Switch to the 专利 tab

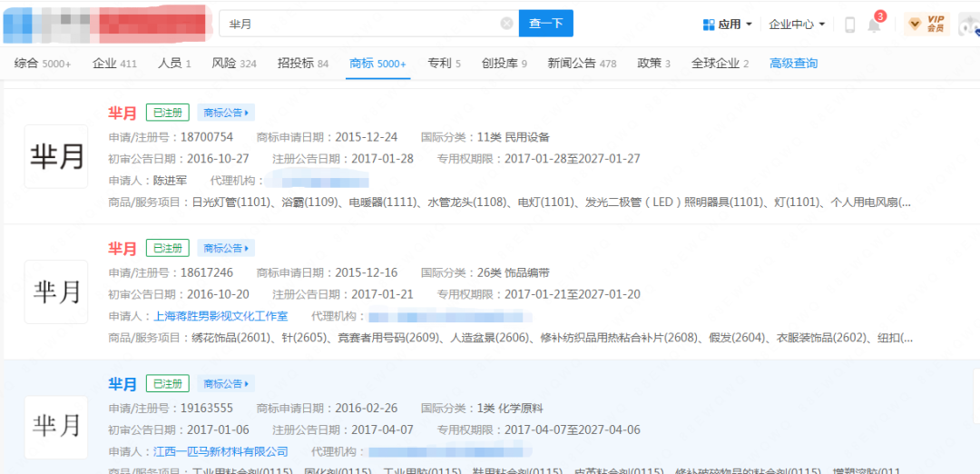[x=445, y=64]
